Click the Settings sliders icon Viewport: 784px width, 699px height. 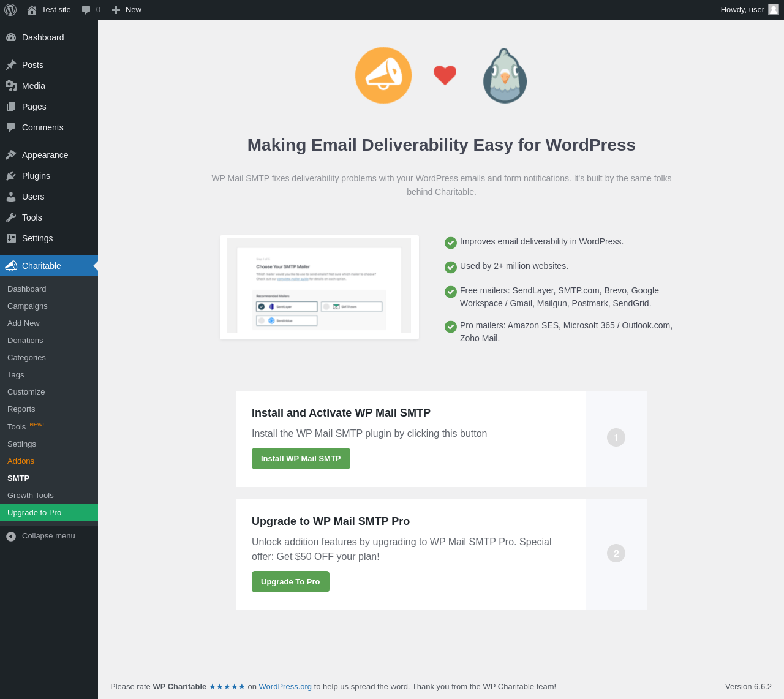click(x=11, y=238)
